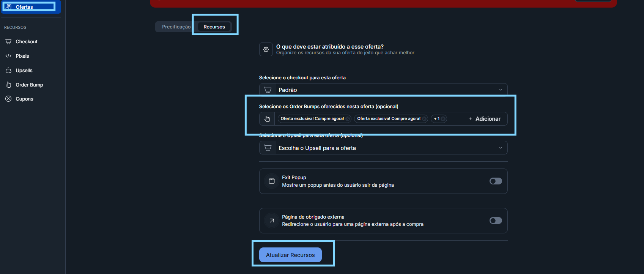Enable the Exit Popup toggle
Image resolution: width=644 pixels, height=274 pixels.
pos(496,181)
